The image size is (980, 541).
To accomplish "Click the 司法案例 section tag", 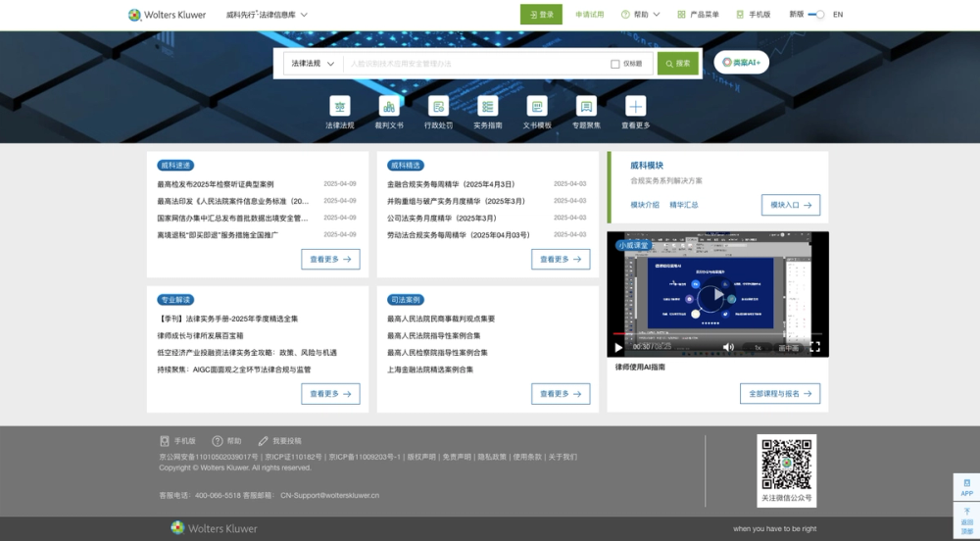I will 406,300.
